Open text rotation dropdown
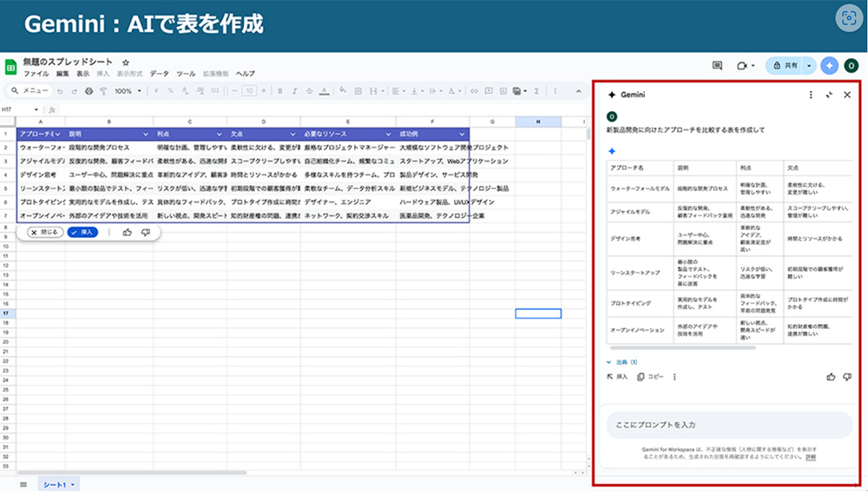 [454, 91]
